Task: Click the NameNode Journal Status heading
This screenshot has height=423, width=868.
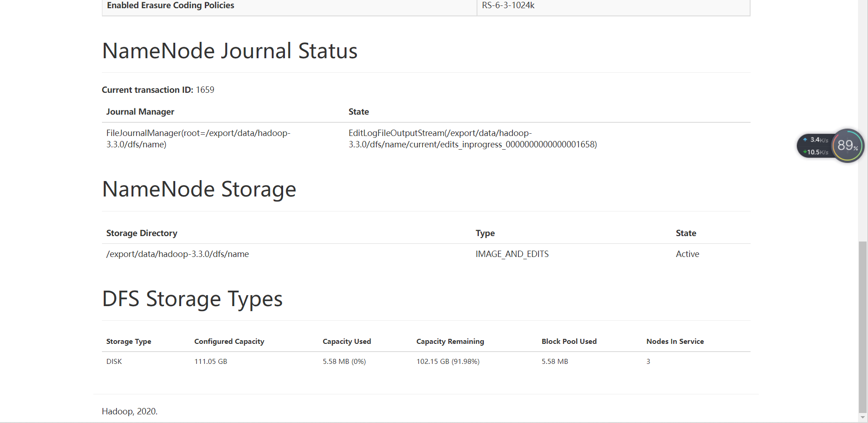Action: click(230, 50)
